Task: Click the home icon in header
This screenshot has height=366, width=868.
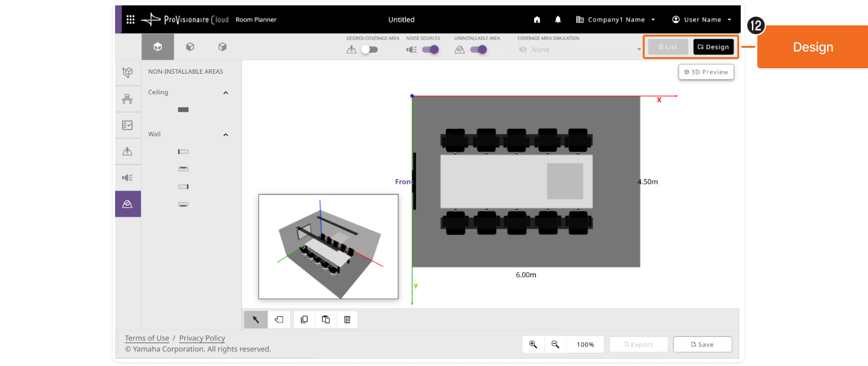Action: pyautogui.click(x=537, y=20)
